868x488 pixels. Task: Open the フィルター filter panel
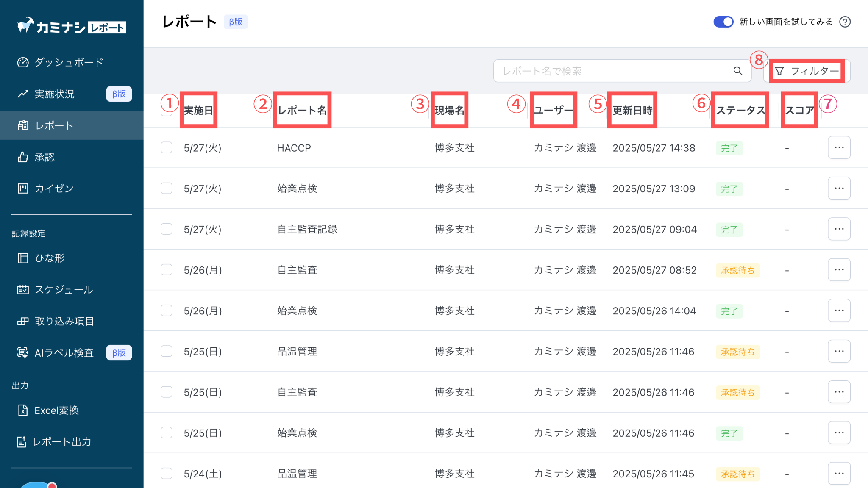[807, 71]
